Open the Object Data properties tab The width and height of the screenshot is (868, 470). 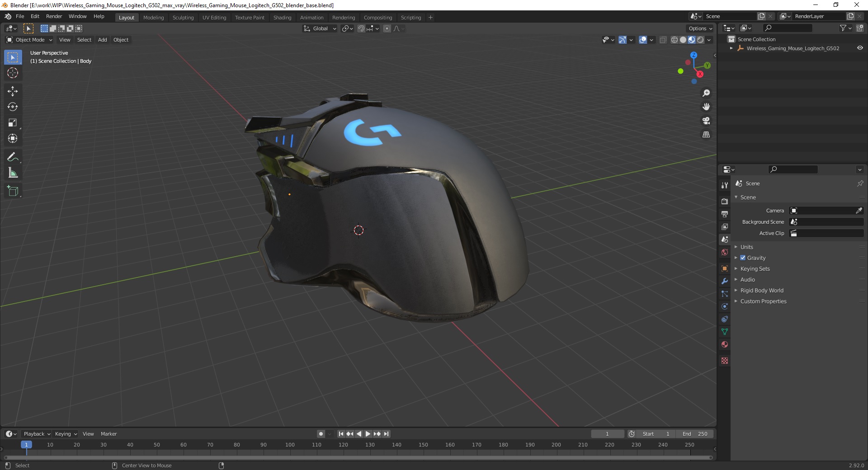(725, 332)
